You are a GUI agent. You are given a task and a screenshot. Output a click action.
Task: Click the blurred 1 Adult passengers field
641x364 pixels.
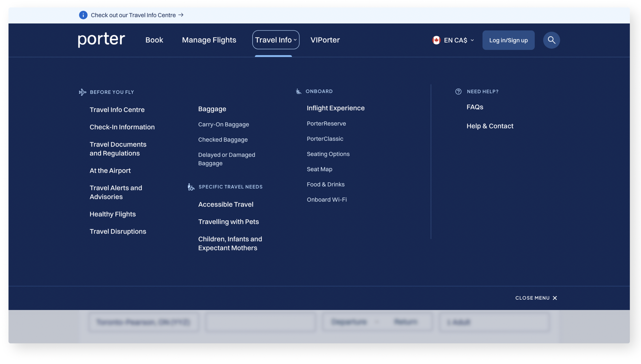pos(494,322)
